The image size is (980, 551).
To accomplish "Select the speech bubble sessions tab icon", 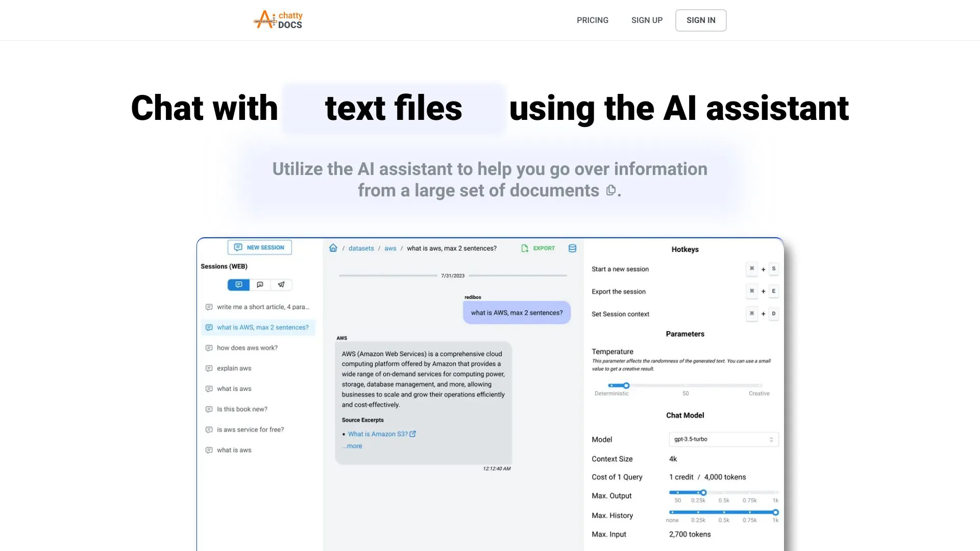I will 260,285.
